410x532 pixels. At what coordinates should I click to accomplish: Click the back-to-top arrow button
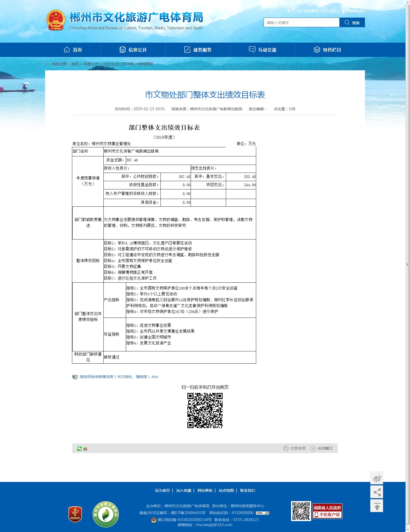click(377, 506)
